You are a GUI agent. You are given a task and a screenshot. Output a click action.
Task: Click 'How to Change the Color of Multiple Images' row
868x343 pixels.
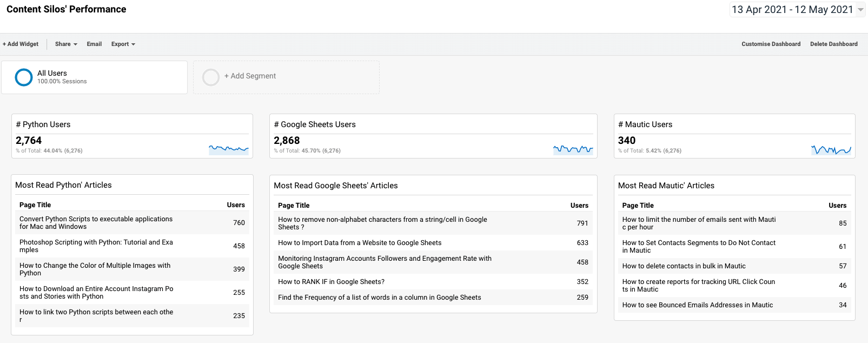(132, 269)
